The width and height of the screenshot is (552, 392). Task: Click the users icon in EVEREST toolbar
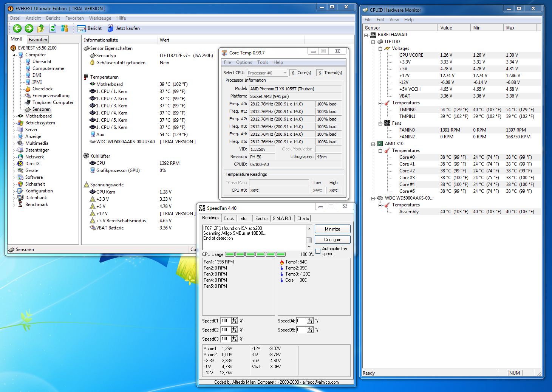point(65,28)
